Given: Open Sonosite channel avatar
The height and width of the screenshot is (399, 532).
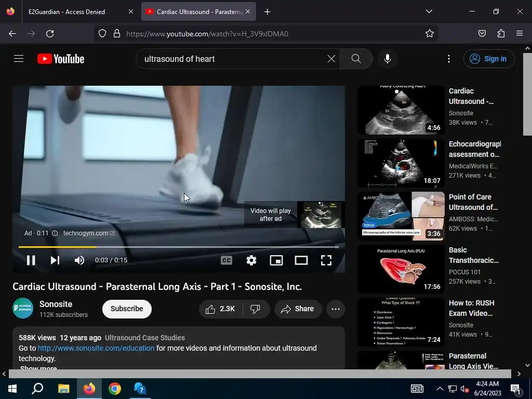Looking at the screenshot, I should click(23, 308).
